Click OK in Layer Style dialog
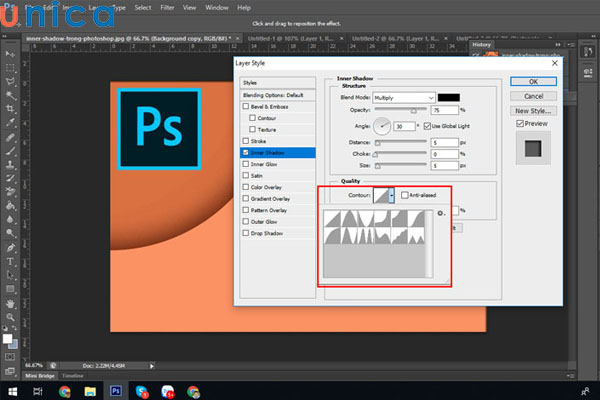 click(533, 81)
